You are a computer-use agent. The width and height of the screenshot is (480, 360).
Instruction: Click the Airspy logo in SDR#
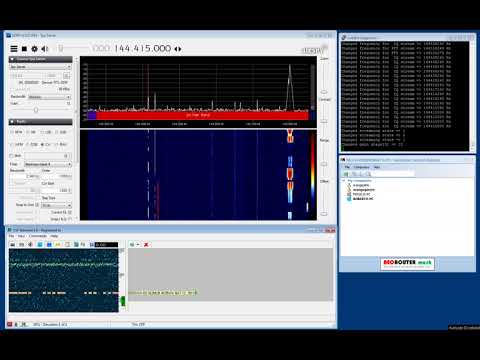[x=313, y=50]
